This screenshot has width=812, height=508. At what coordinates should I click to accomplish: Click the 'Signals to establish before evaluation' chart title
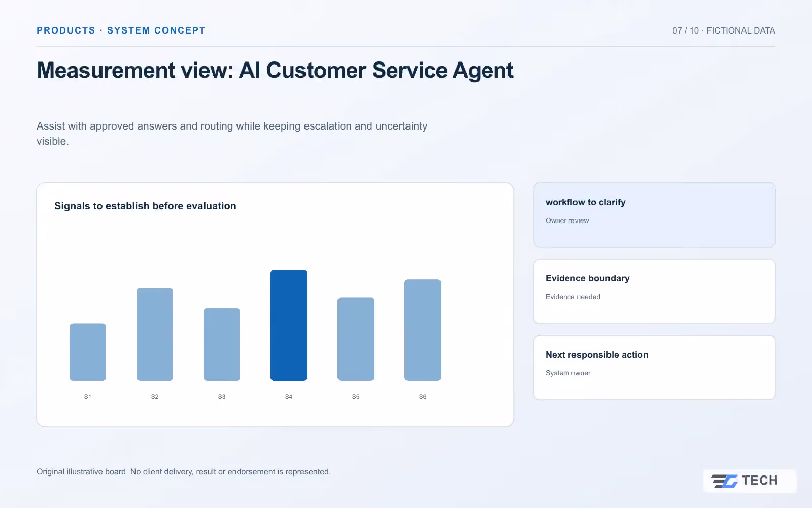tap(145, 206)
